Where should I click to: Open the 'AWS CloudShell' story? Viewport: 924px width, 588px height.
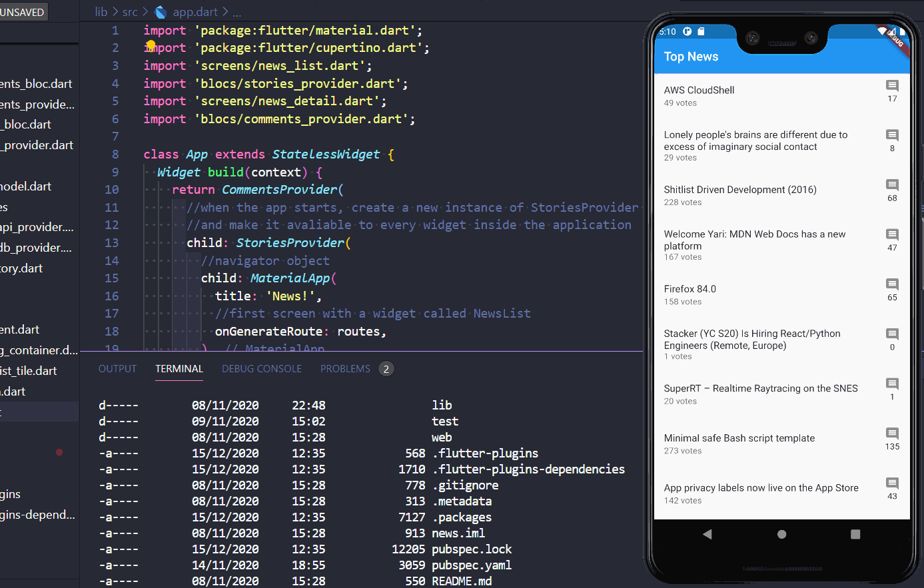coord(699,90)
